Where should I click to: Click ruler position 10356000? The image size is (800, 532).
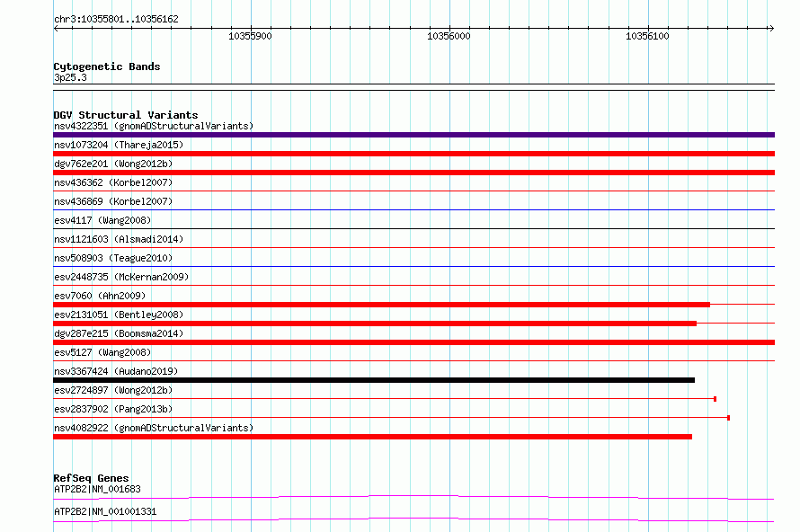449,36
